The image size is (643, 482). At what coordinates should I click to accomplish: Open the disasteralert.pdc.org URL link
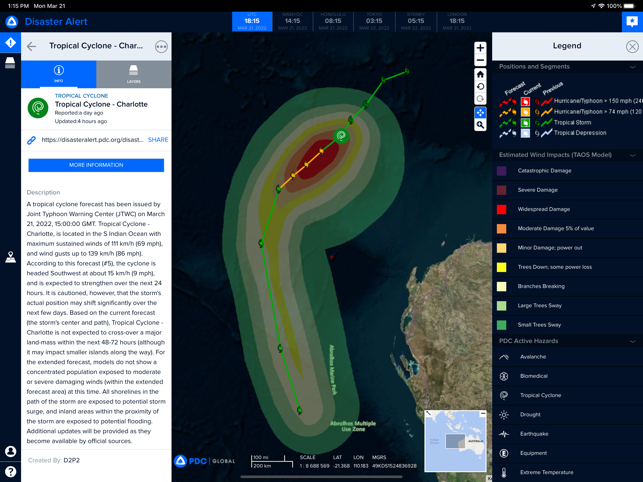click(92, 140)
